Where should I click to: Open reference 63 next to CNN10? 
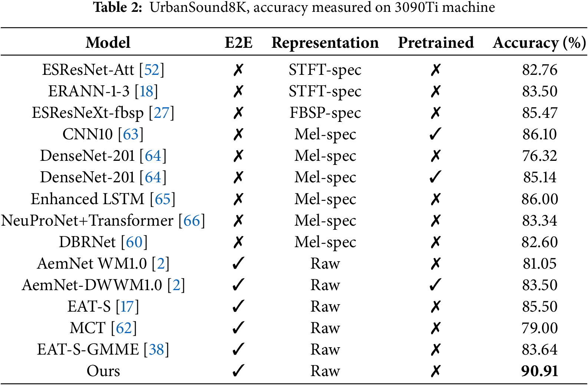pos(131,134)
